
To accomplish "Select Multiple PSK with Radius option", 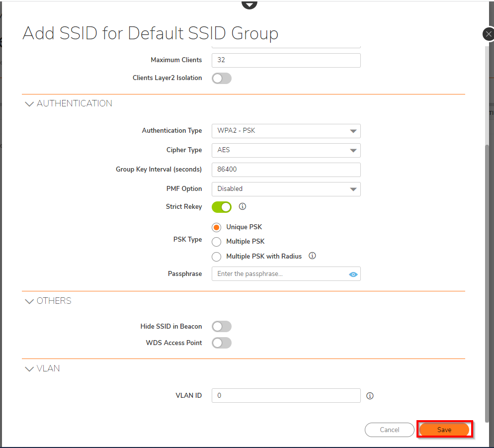I will (217, 257).
